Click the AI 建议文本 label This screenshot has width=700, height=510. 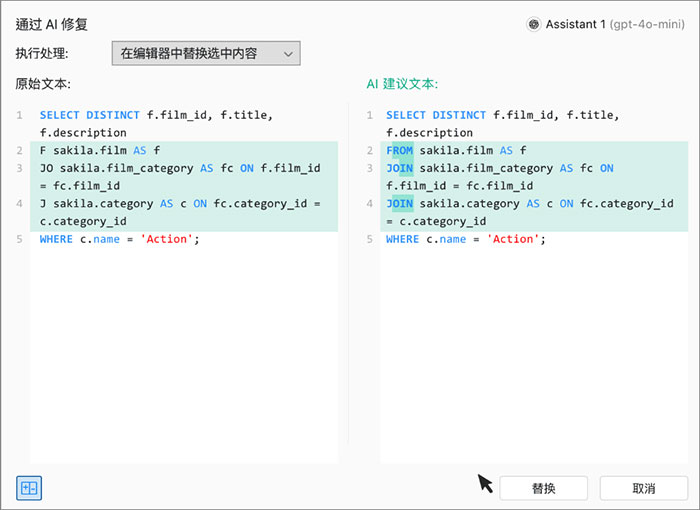[402, 84]
